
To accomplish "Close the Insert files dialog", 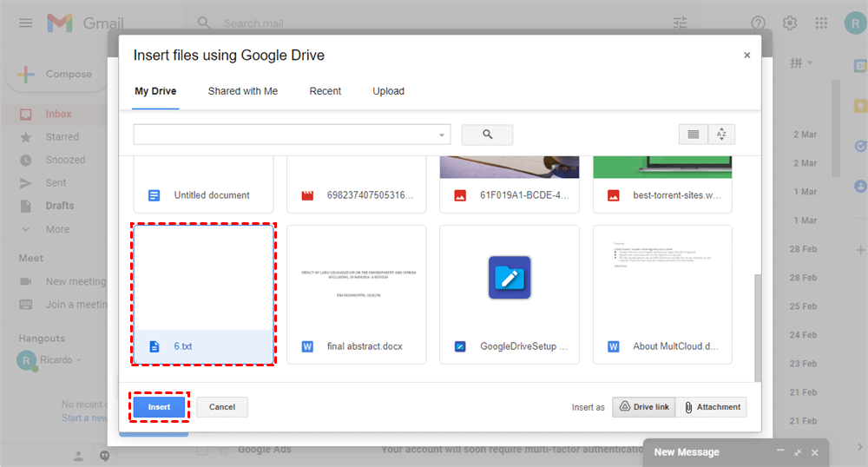I will click(746, 56).
